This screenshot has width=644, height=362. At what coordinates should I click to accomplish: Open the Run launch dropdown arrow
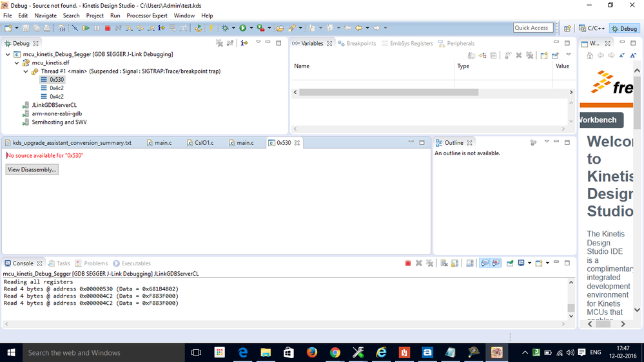tap(251, 28)
